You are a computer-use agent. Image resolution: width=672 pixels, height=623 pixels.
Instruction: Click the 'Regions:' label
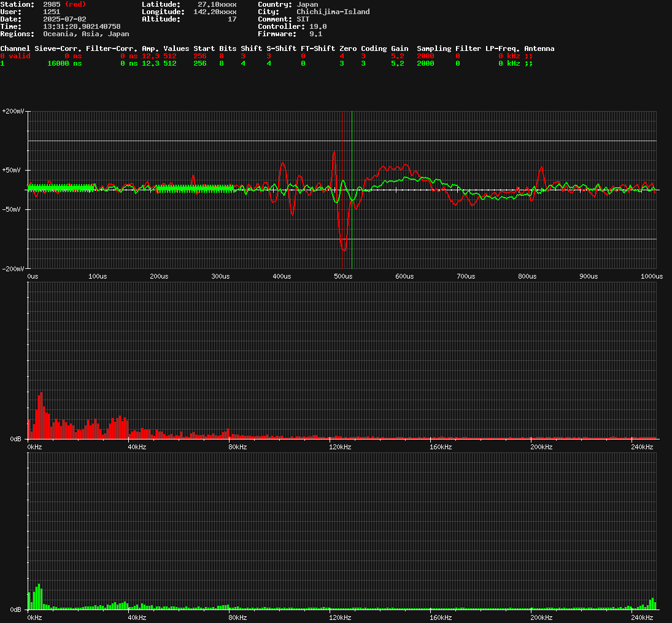click(17, 34)
